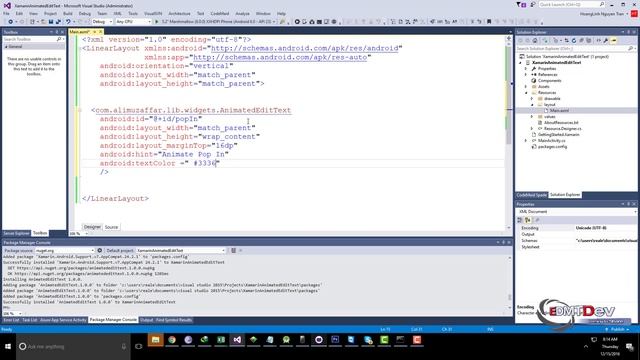This screenshot has width=640, height=360.
Task: Open the XML Document dropdown in Properties
Action: point(577,212)
